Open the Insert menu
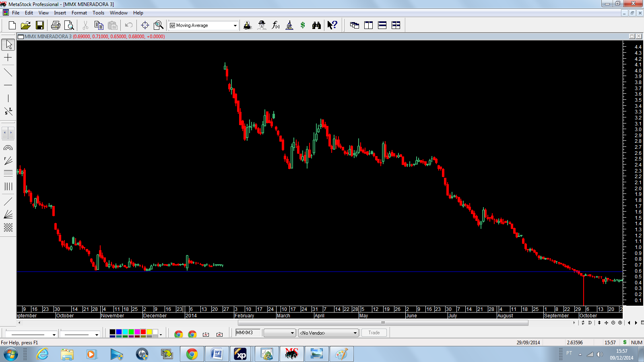Screen dimensions: 644x362 (x=60, y=13)
